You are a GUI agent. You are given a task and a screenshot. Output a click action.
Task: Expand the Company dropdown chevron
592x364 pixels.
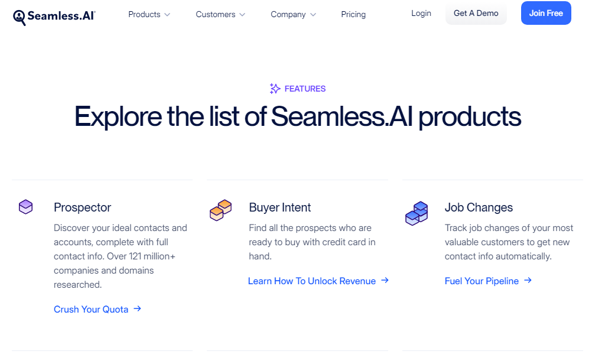pyautogui.click(x=313, y=15)
